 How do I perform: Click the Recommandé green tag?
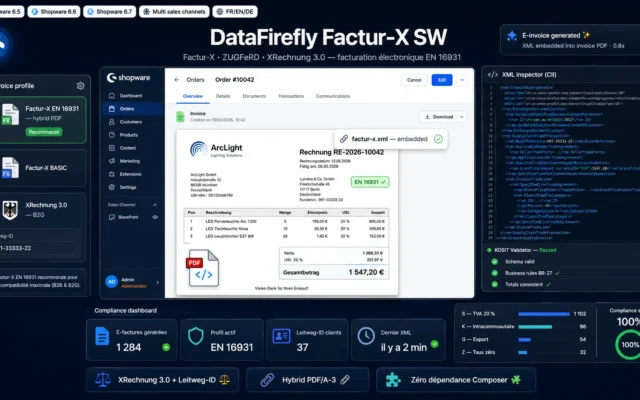coord(44,132)
